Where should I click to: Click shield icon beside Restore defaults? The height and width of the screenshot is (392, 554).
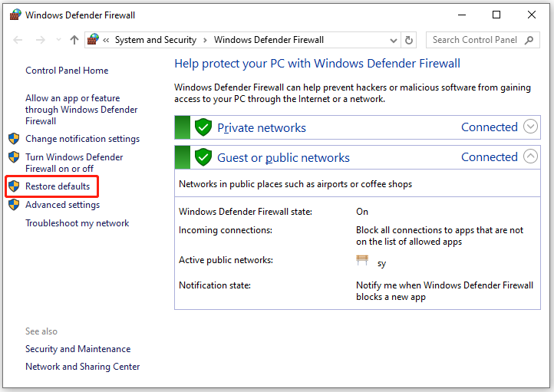point(14,186)
